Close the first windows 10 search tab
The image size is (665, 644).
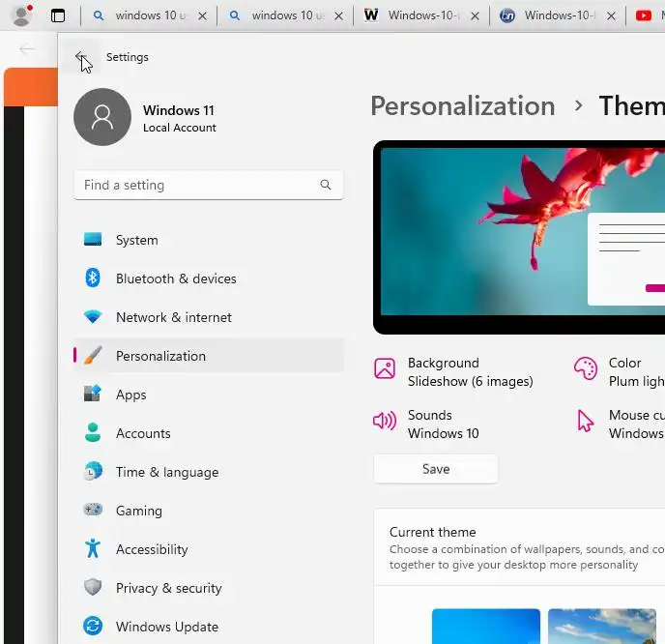coord(203,16)
